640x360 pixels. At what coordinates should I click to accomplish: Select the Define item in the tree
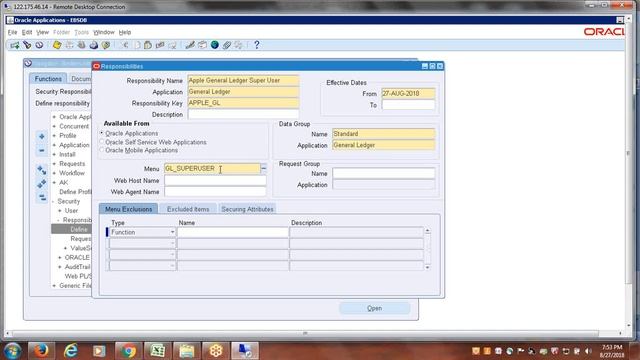click(78, 229)
